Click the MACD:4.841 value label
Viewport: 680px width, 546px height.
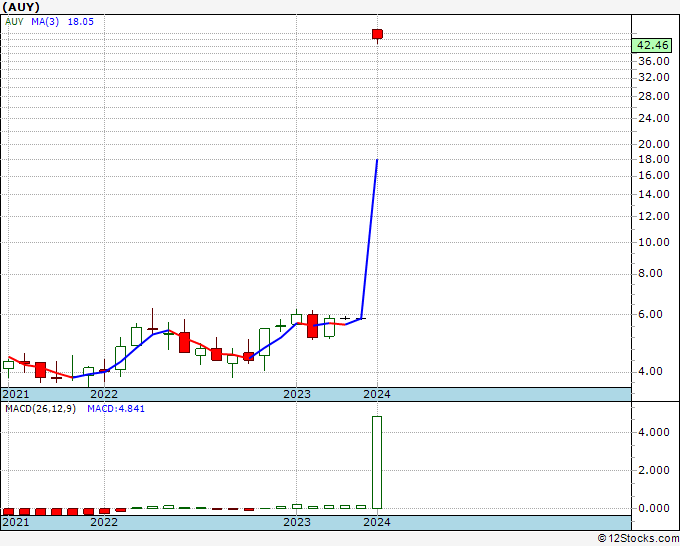point(116,409)
